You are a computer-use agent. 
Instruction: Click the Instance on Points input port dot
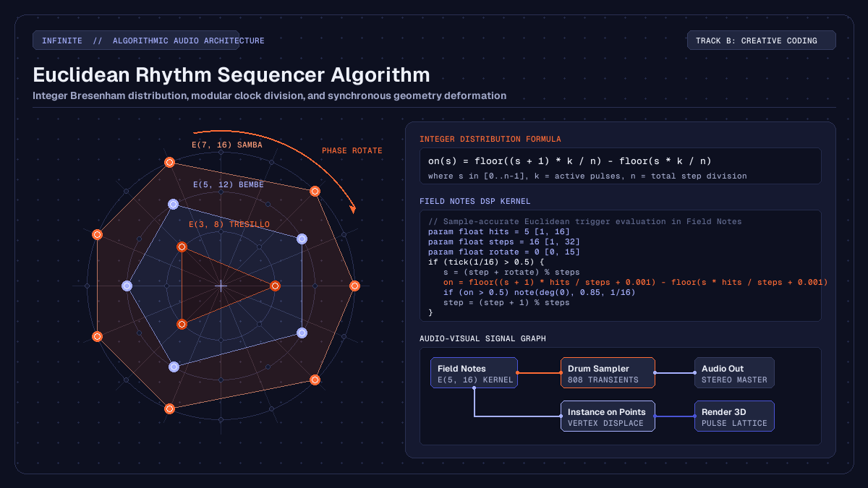pyautogui.click(x=561, y=416)
